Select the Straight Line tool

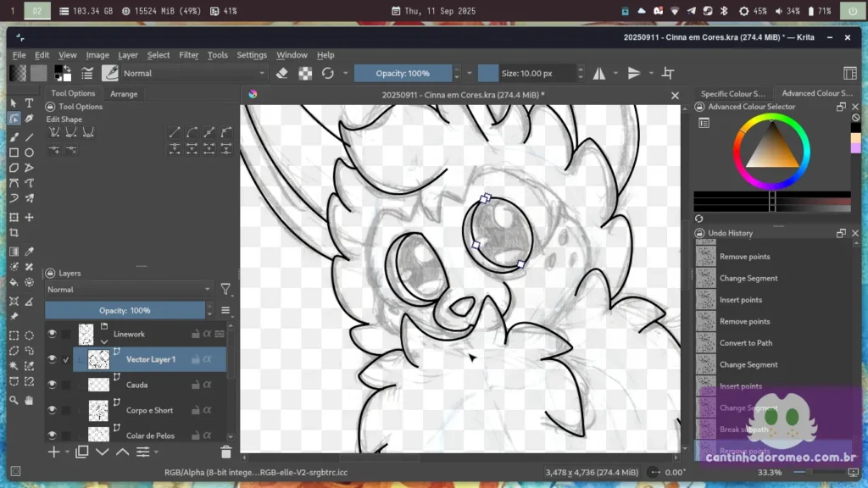(x=30, y=136)
